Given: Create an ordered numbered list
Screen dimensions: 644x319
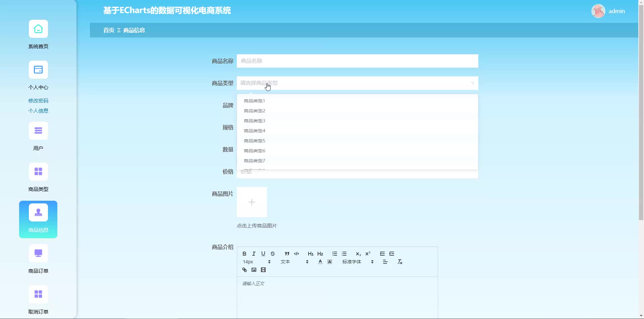Looking at the screenshot, I should click(x=334, y=254).
